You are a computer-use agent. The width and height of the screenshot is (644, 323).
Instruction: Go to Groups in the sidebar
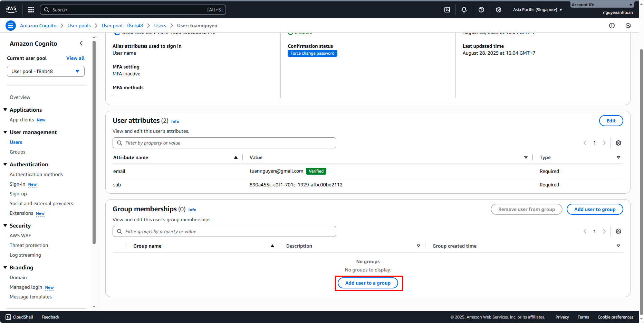tap(18, 152)
